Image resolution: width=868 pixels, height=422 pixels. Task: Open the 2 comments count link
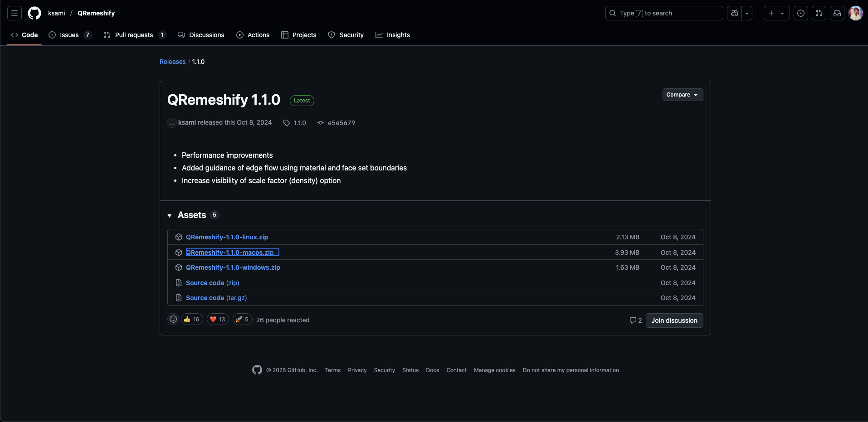[636, 320]
